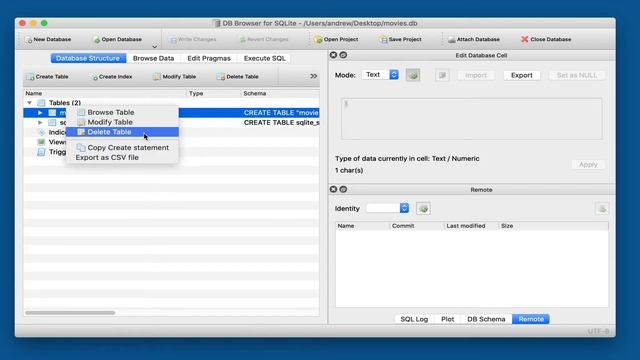Choose Modify Table from context menu

point(122,122)
